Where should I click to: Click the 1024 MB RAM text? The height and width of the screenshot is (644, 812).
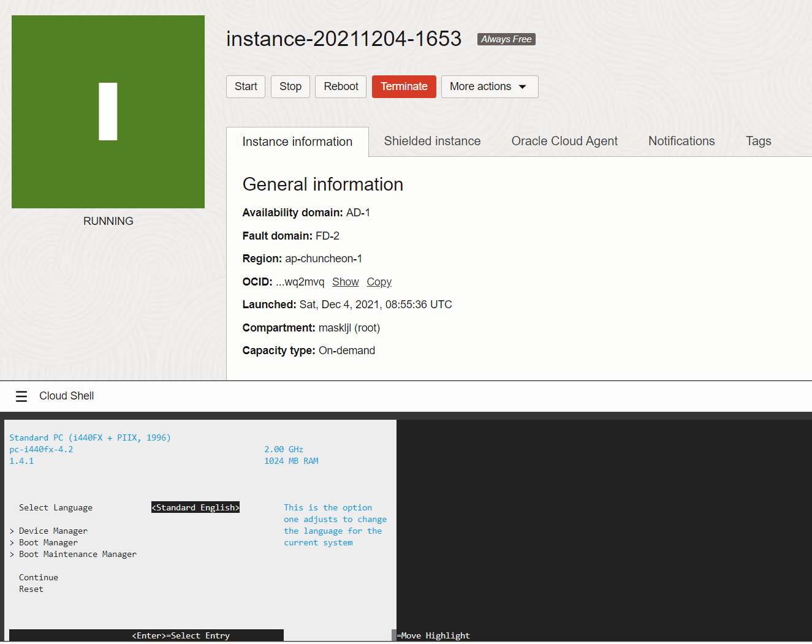(x=291, y=461)
